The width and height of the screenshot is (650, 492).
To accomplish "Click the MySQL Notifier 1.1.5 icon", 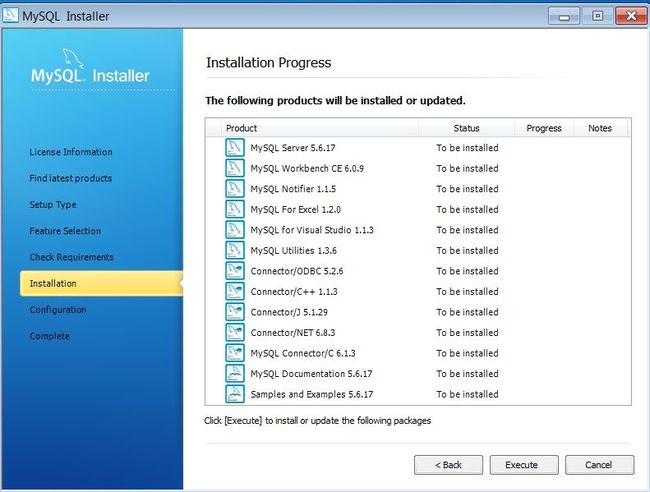I will point(235,189).
